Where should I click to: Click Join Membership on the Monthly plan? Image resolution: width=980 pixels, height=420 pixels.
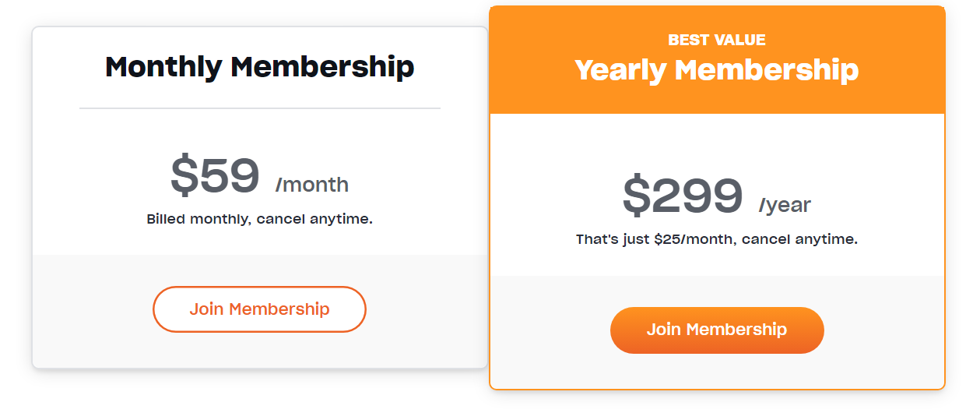[259, 309]
